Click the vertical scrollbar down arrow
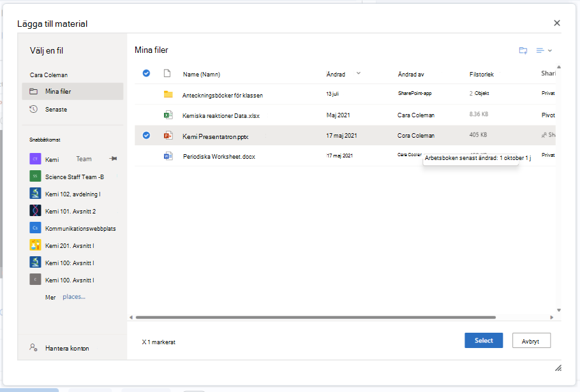Viewport: 580px width, 392px height. pos(559,310)
